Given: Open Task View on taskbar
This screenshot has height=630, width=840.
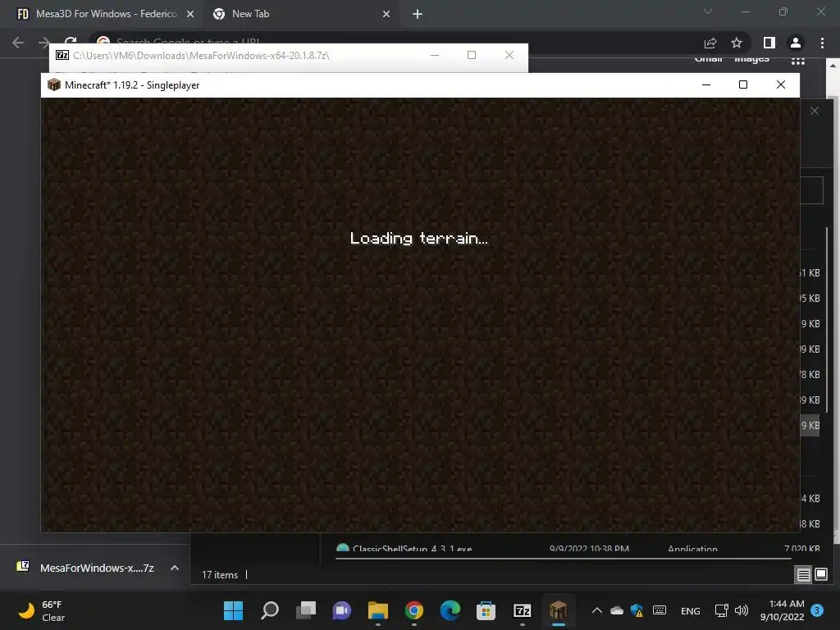Looking at the screenshot, I should click(x=306, y=610).
